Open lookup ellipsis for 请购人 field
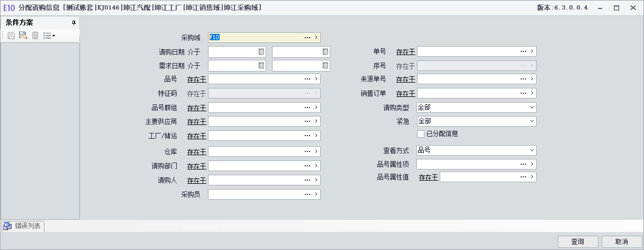 coord(307,181)
